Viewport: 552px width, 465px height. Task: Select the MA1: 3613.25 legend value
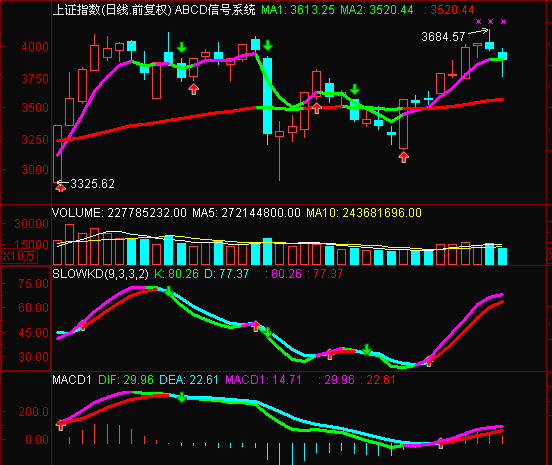(298, 10)
